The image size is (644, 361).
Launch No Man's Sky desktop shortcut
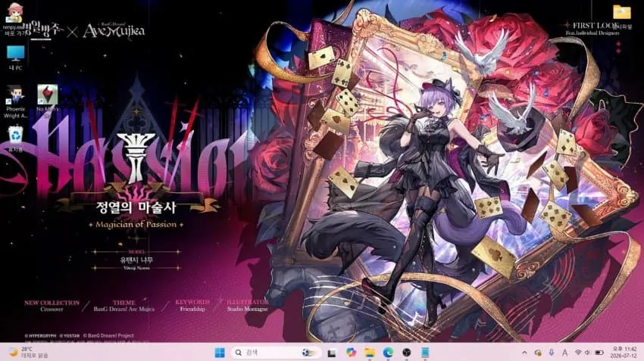(47, 99)
